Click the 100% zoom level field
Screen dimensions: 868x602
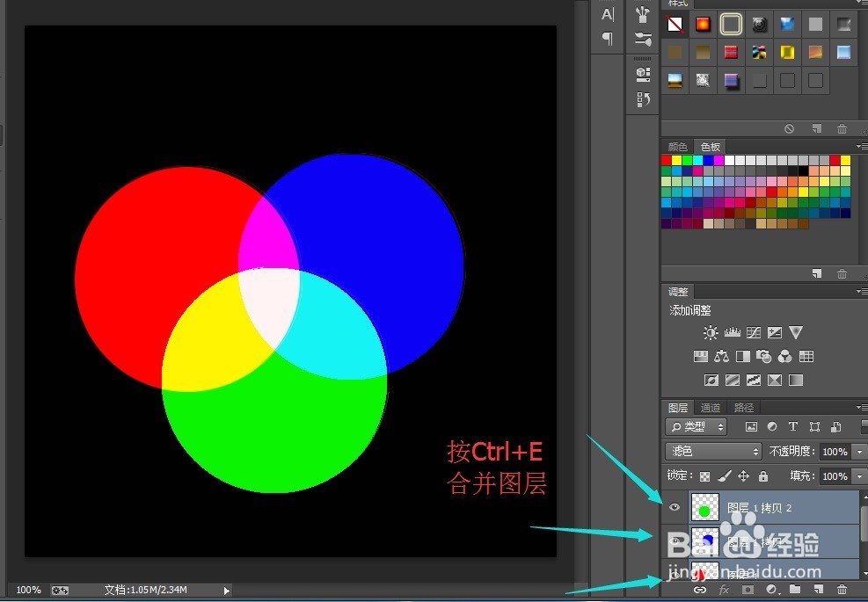click(x=28, y=590)
